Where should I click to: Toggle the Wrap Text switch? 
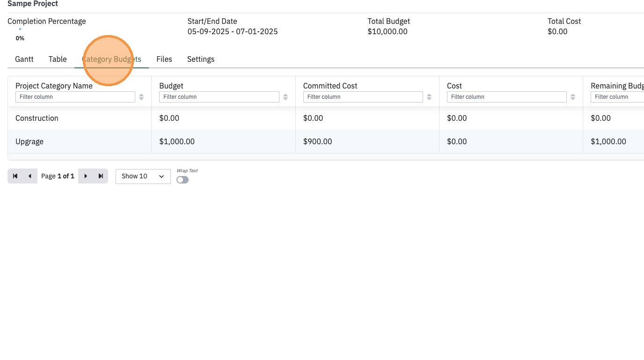(183, 180)
